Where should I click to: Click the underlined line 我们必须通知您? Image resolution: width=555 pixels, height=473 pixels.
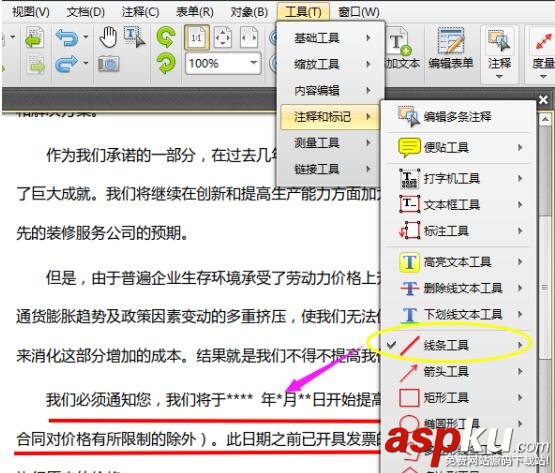[x=213, y=400]
